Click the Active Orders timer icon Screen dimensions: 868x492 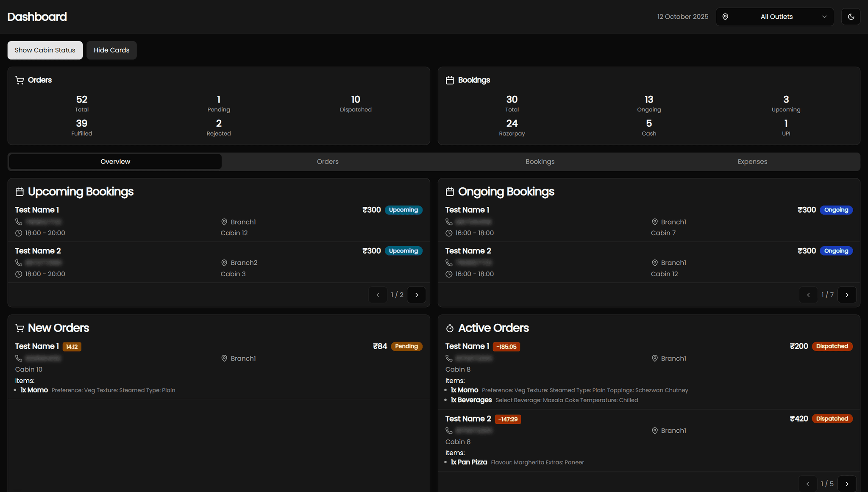[449, 328]
